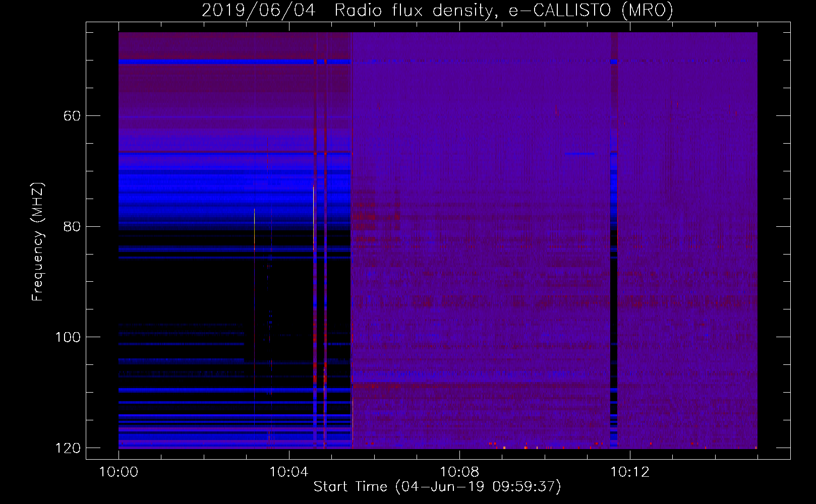Click the 100 frequency tick label
Screen dimensions: 816x504
(x=68, y=337)
